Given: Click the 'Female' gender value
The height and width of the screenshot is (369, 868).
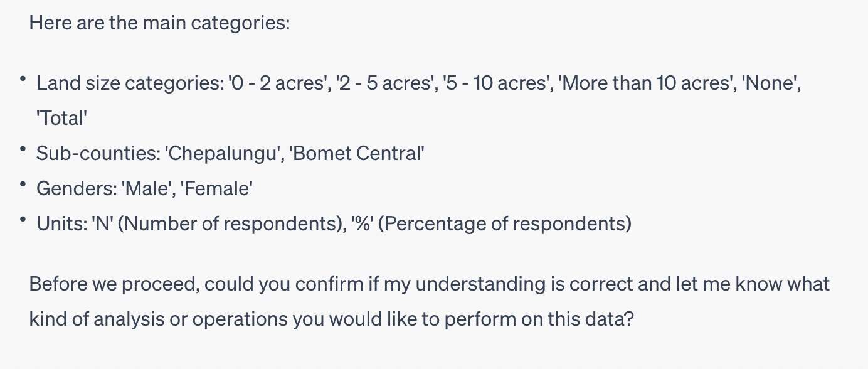Looking at the screenshot, I should click(x=217, y=188).
